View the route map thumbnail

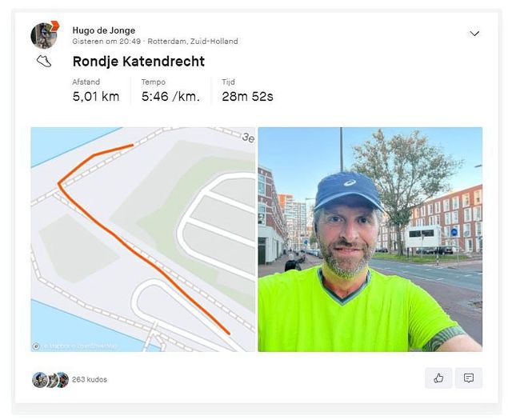click(x=142, y=239)
